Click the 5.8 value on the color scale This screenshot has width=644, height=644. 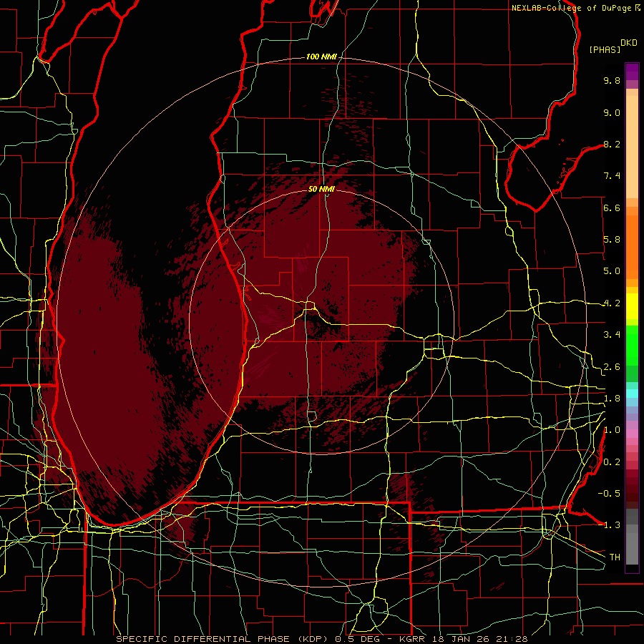(612, 240)
